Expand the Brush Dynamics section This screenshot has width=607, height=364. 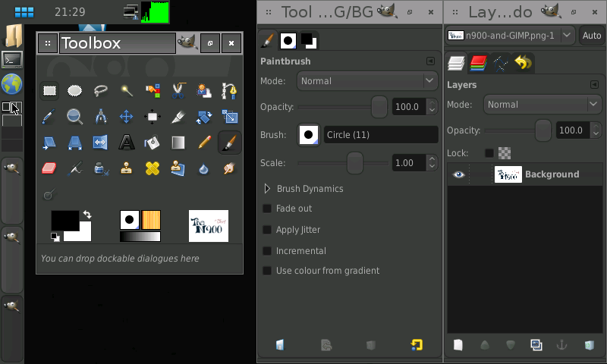pos(267,188)
